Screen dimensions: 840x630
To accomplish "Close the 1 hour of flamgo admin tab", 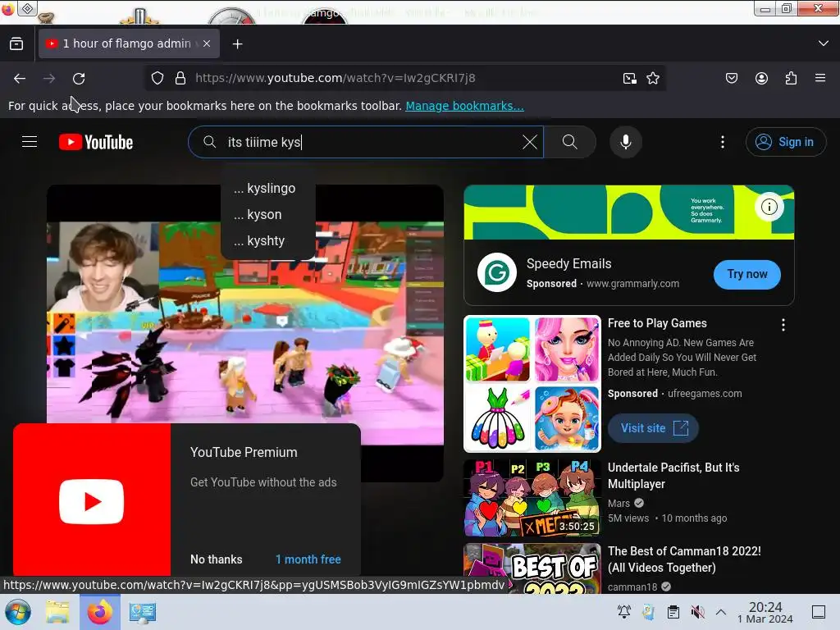I will (207, 43).
